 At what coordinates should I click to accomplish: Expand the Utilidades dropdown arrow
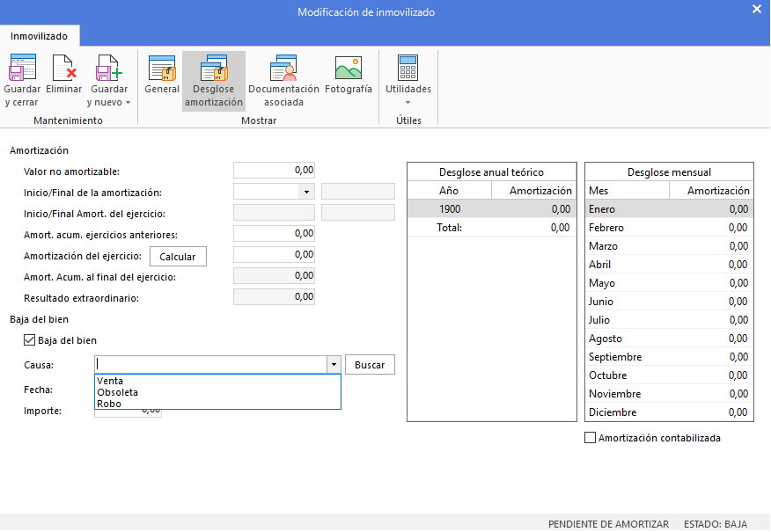pos(408,103)
